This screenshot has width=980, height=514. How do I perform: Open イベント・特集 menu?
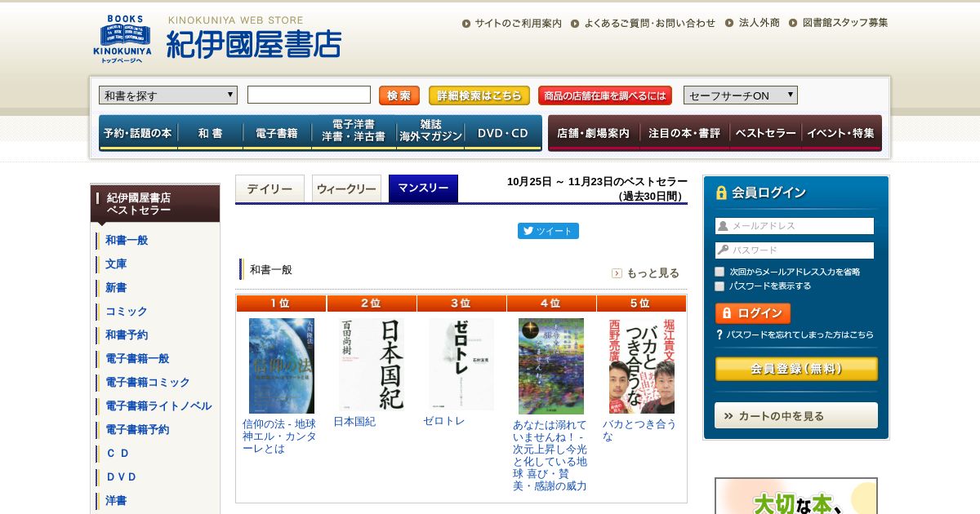842,133
